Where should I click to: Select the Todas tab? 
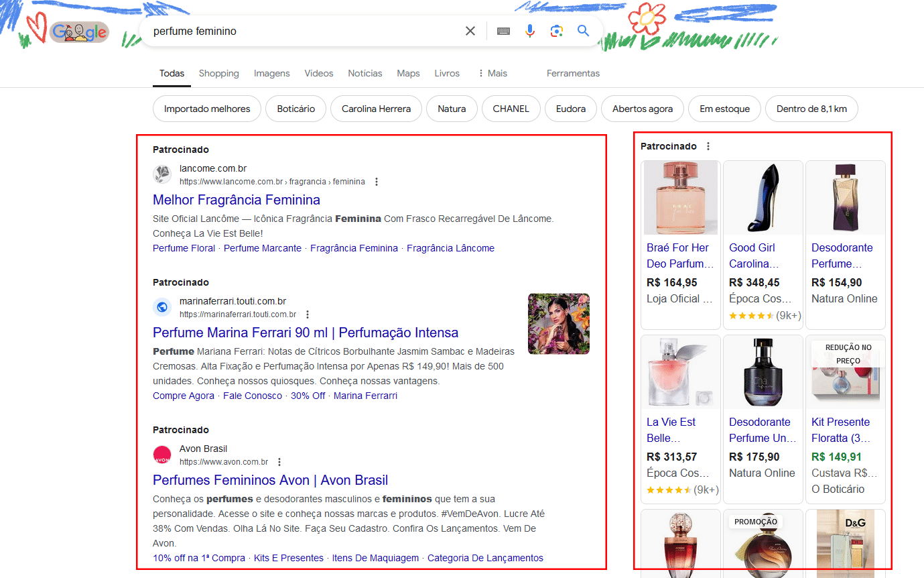(x=172, y=73)
